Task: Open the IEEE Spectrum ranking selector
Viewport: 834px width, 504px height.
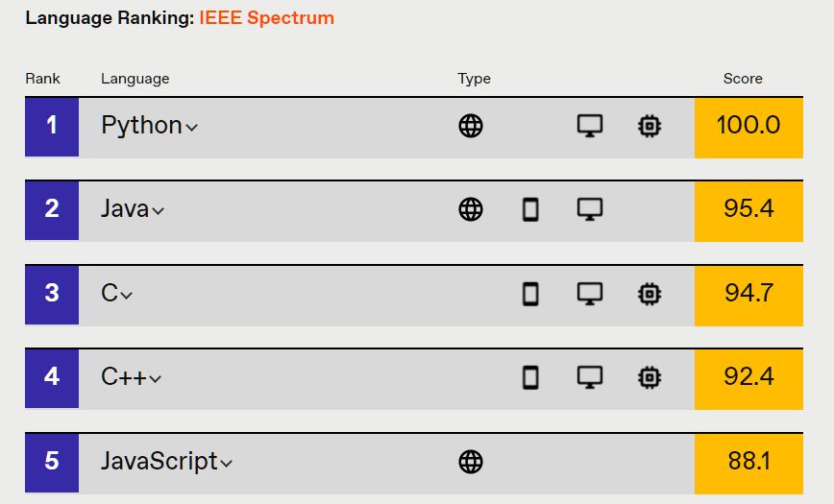Action: coord(266,17)
